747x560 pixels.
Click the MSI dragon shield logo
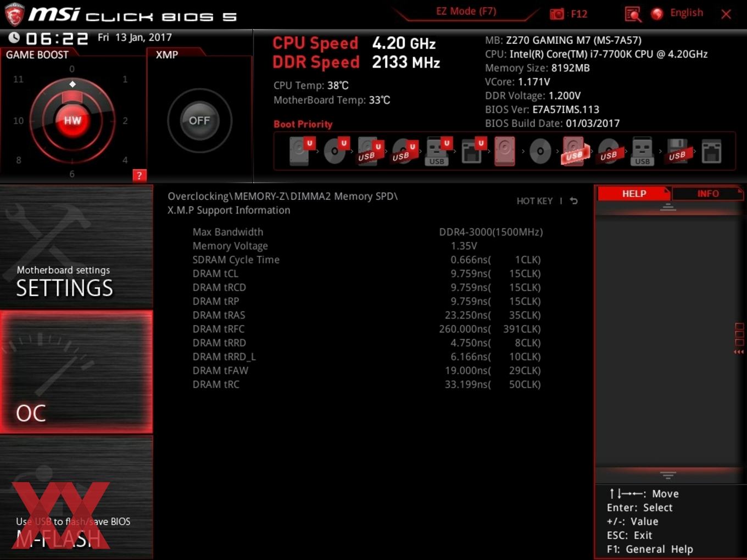tap(14, 14)
